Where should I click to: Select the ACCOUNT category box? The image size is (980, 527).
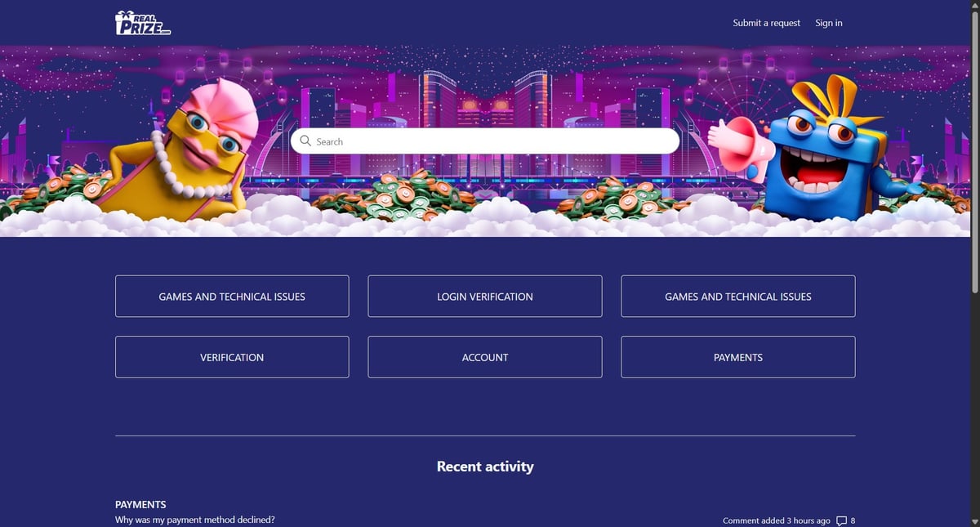[485, 357]
